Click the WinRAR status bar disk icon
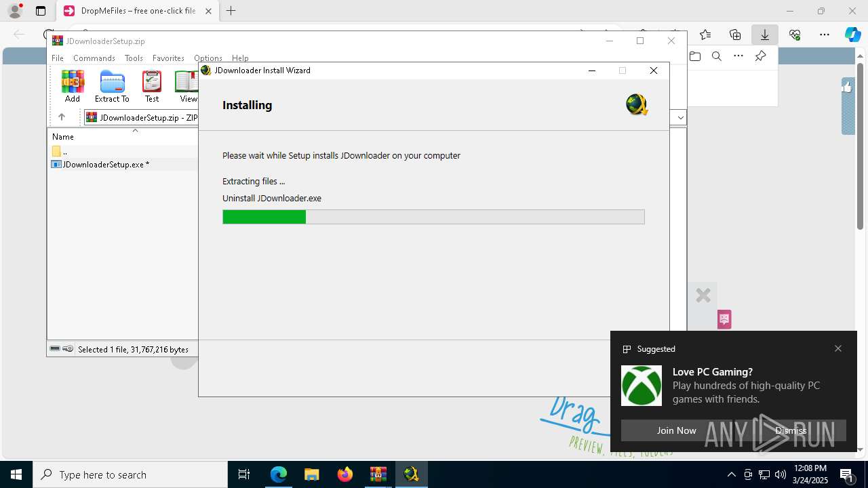 (55, 349)
